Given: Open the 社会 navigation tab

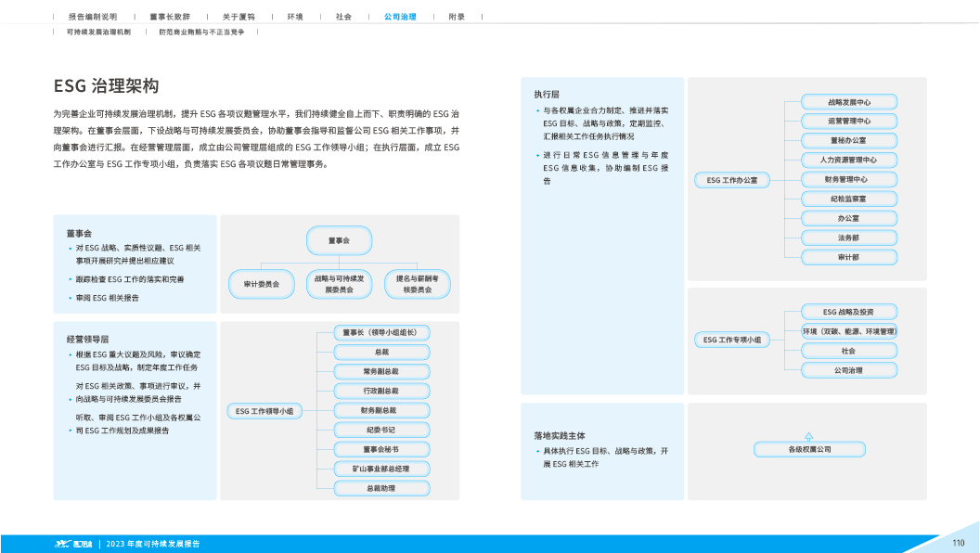Looking at the screenshot, I should (343, 17).
